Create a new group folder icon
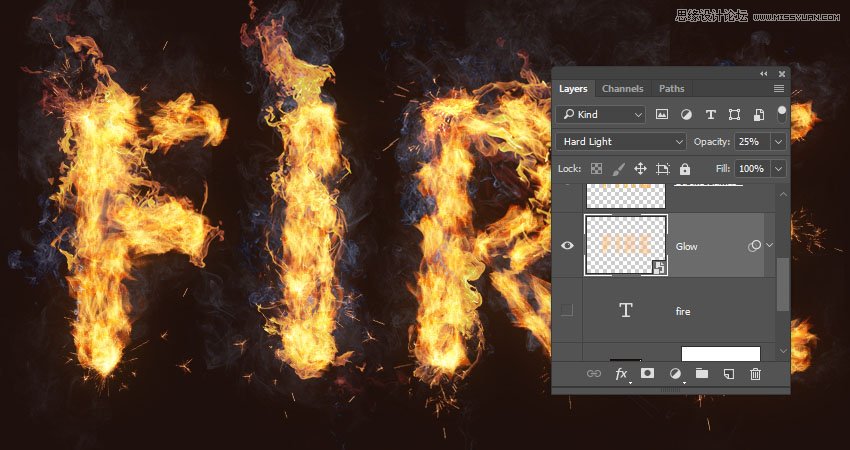 [702, 373]
